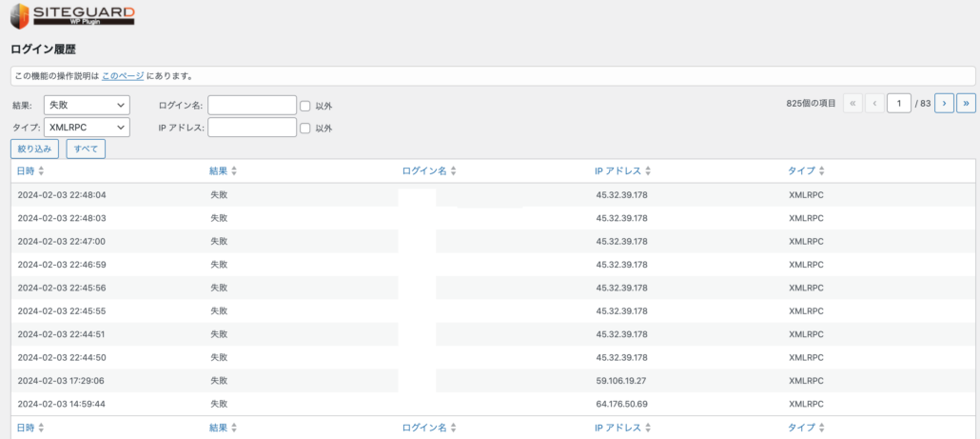Click sort arrows beside top ログイン名 header
980x439 pixels.
coord(453,170)
